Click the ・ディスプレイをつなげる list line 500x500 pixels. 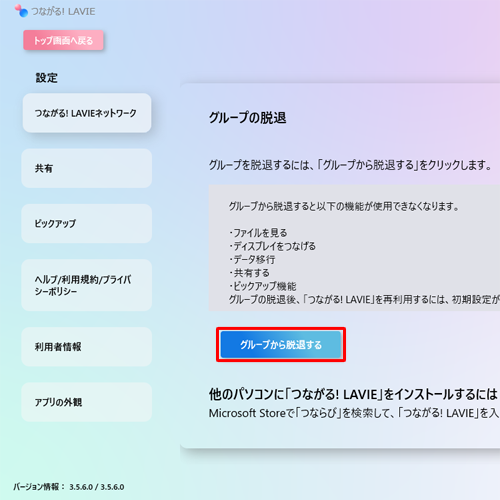(x=272, y=246)
